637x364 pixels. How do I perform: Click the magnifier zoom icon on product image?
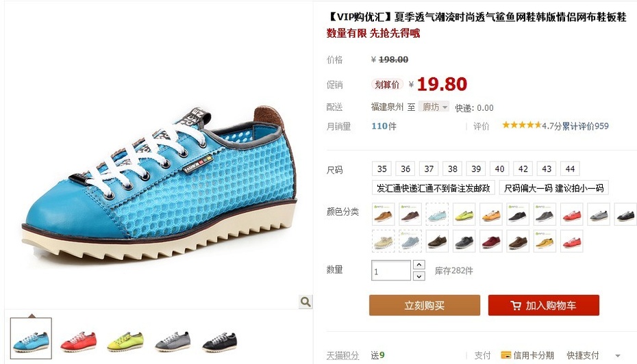[x=305, y=302]
